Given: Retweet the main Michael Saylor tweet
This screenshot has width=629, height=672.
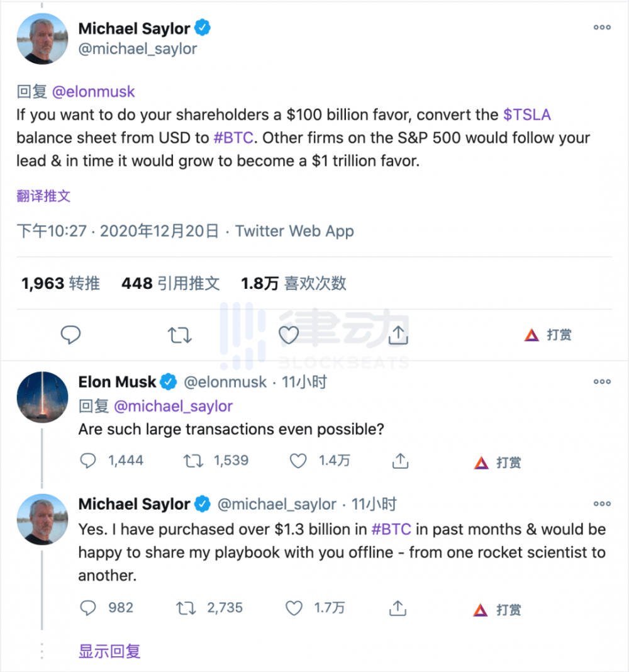Looking at the screenshot, I should tap(180, 335).
